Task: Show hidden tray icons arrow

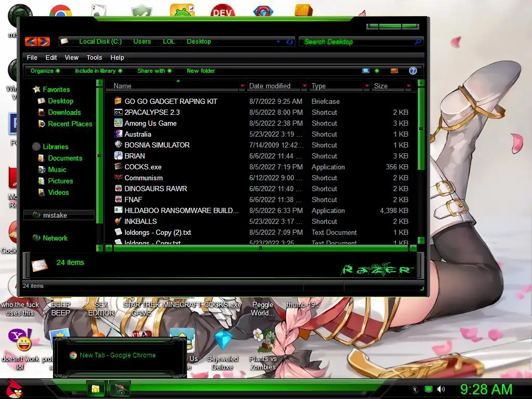Action: (x=415, y=390)
